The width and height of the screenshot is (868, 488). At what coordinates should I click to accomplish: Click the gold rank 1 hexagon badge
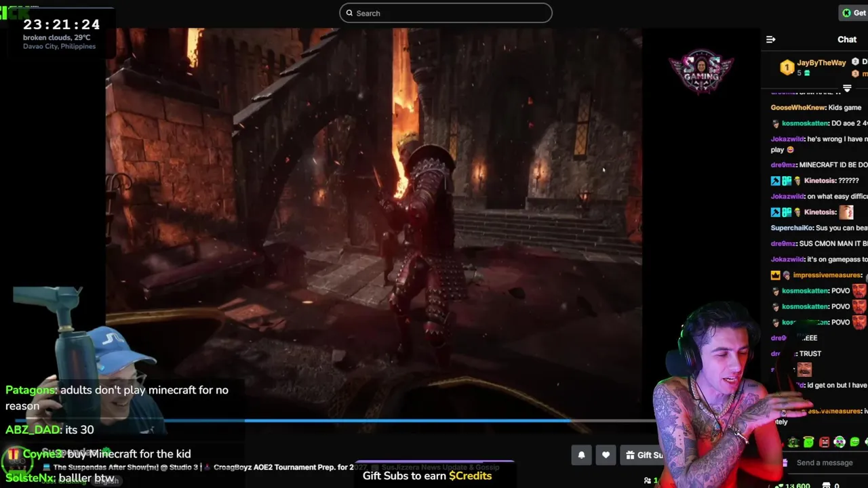click(x=787, y=67)
